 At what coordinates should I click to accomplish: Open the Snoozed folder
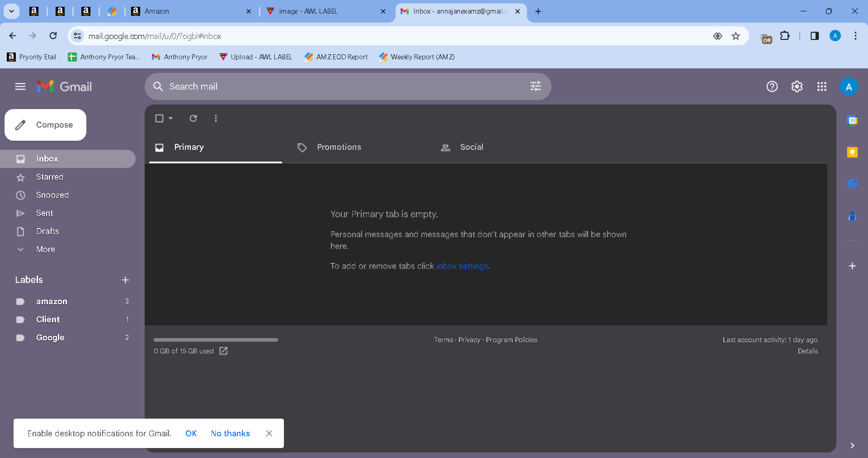(68, 195)
